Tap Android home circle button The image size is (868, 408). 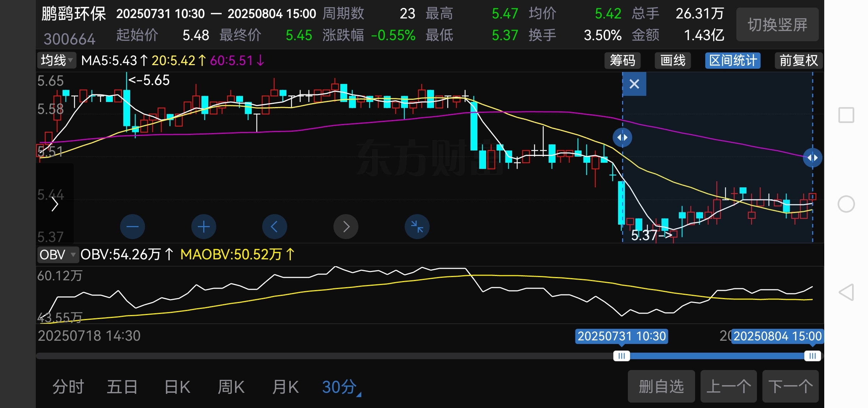pyautogui.click(x=846, y=204)
